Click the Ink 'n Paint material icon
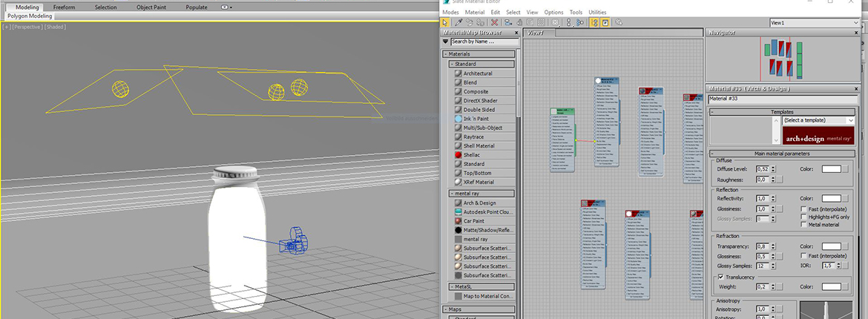The height and width of the screenshot is (319, 868). click(x=458, y=119)
